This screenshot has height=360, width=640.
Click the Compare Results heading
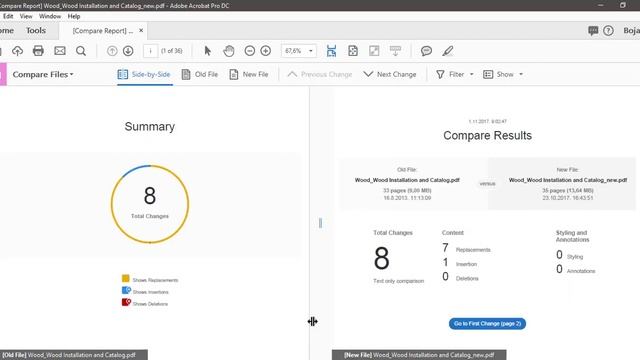(x=487, y=136)
